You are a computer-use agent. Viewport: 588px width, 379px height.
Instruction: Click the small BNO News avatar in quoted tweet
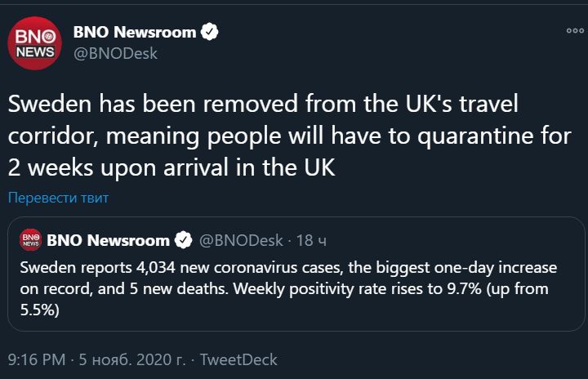point(30,240)
